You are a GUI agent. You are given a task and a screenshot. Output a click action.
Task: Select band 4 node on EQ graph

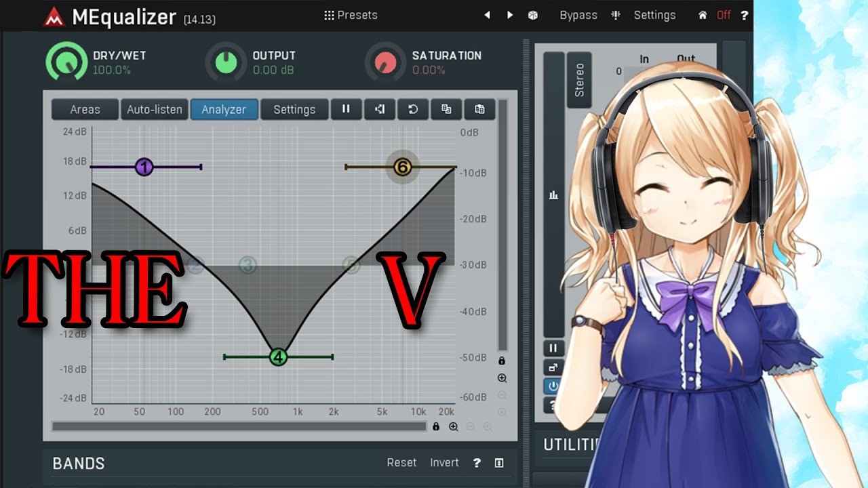point(278,357)
